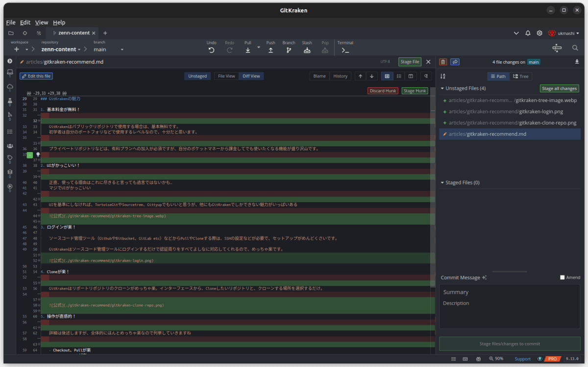Click the Undo toolbar icon
This screenshot has height=367, width=588.
coord(211,50)
